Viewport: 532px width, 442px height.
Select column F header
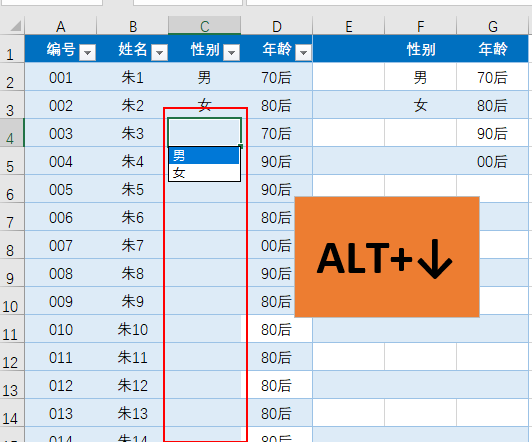(x=421, y=26)
